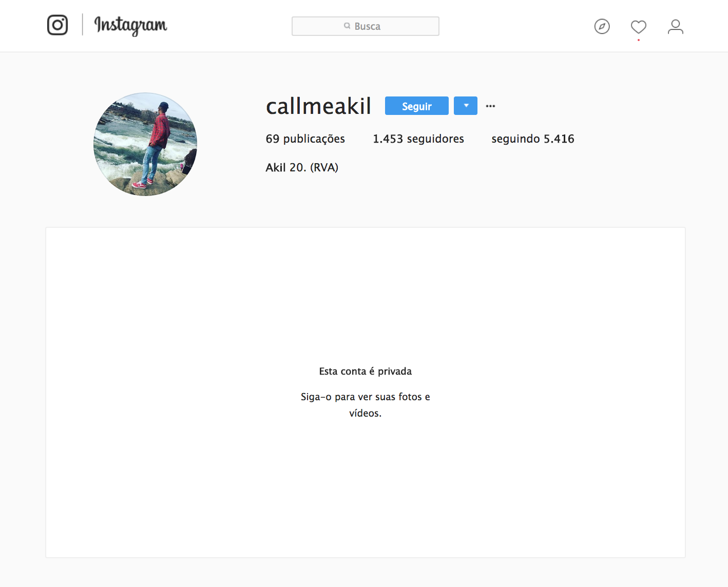Open your profile via the person icon
Screen dimensions: 728x587
(x=676, y=27)
